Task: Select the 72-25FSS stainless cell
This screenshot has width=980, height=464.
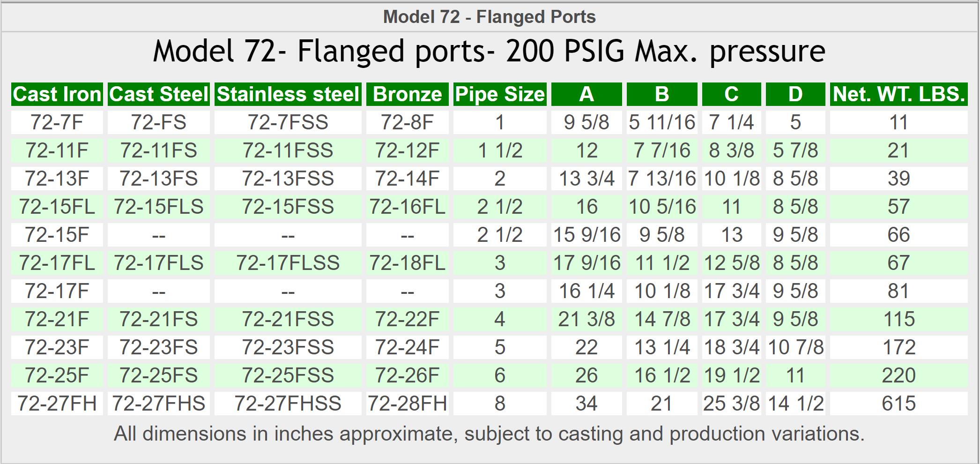Action: [x=288, y=375]
